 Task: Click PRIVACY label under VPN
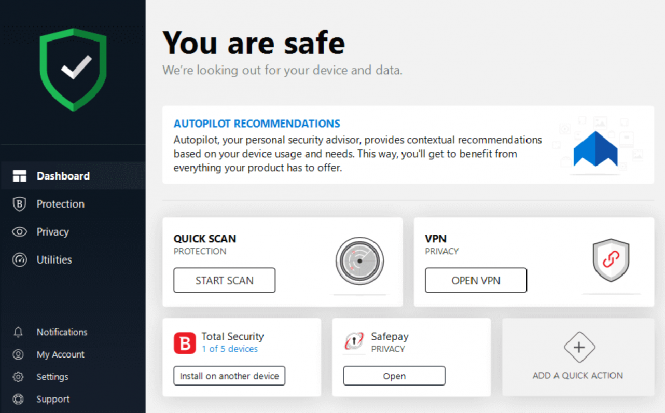[x=442, y=251]
